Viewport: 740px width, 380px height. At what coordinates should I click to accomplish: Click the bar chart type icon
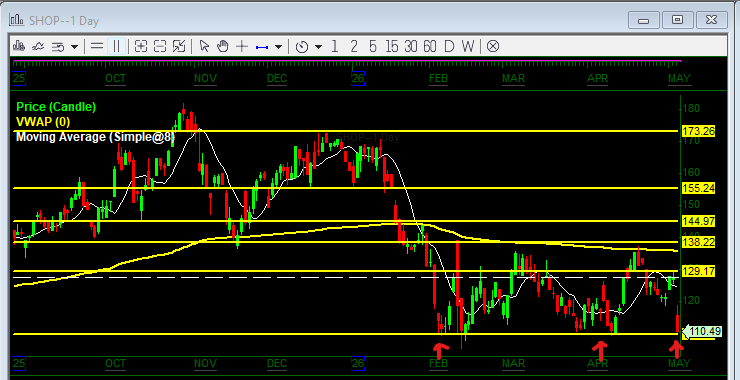pyautogui.click(x=19, y=46)
